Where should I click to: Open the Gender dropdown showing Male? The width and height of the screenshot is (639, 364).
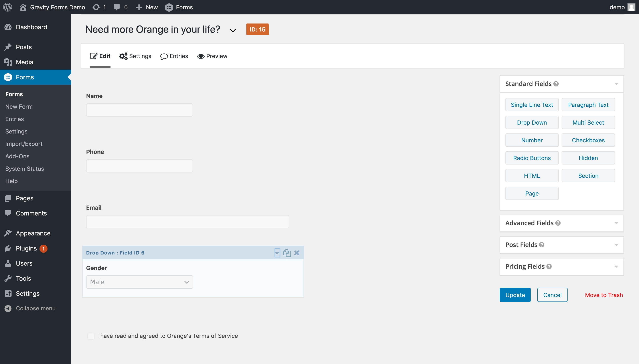coord(139,282)
